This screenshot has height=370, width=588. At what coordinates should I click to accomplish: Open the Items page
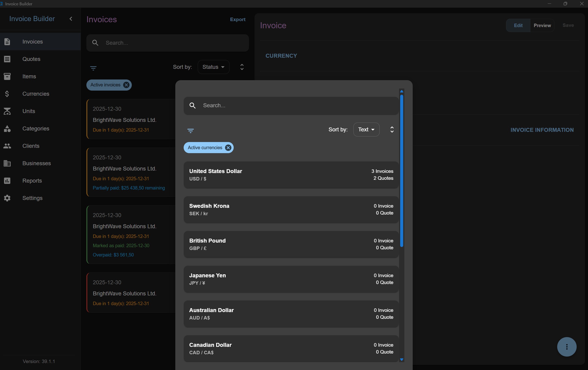coord(40,76)
